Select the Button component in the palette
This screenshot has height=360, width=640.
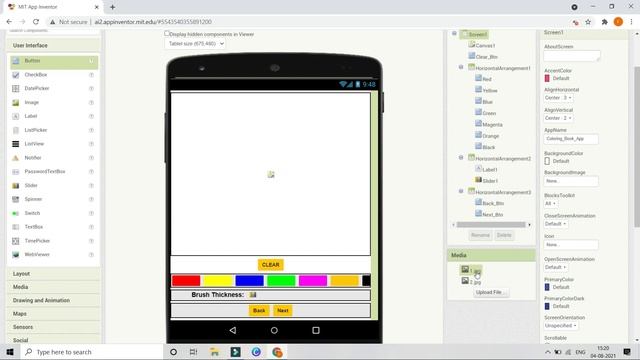(54, 61)
